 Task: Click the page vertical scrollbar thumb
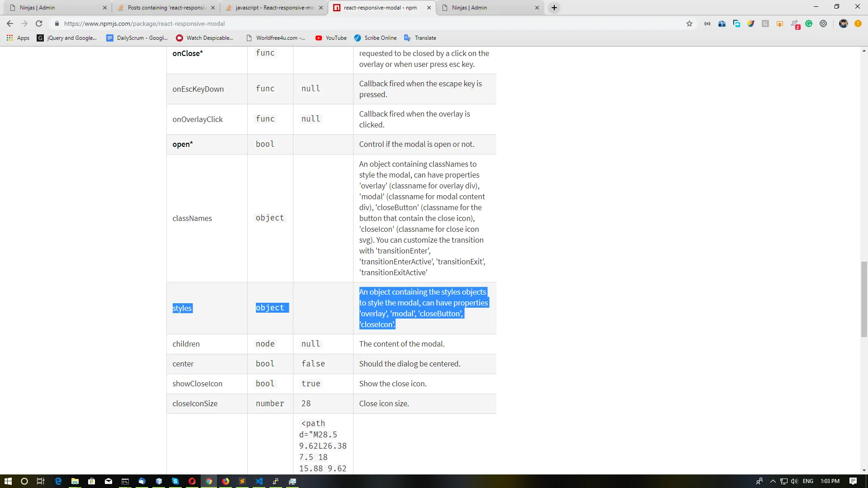[864, 298]
